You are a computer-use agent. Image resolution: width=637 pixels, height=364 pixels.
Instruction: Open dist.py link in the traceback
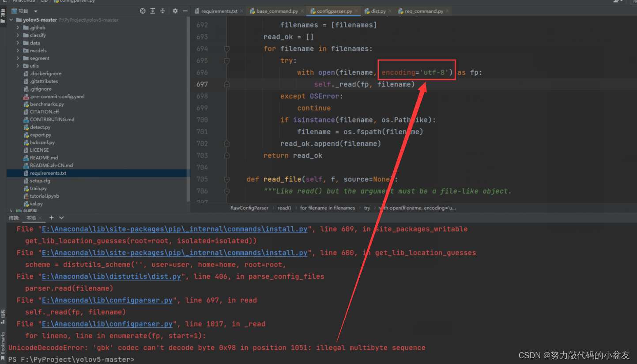(111, 277)
